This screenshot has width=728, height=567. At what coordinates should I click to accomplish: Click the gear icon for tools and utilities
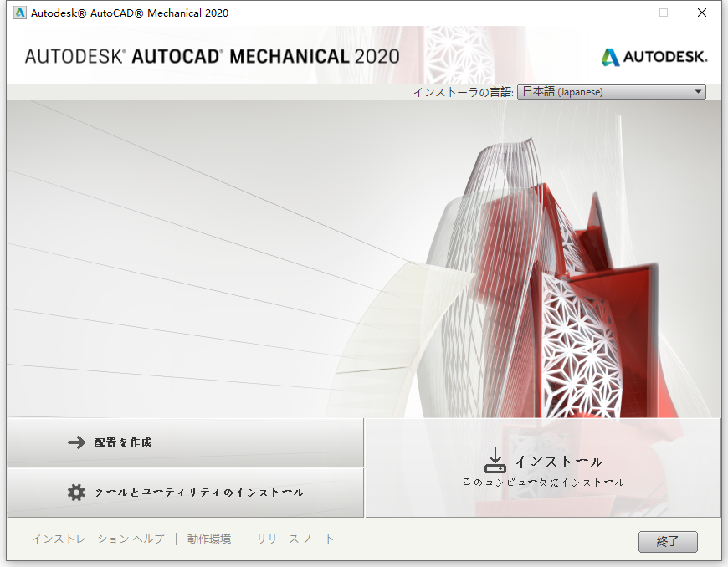[x=76, y=493]
